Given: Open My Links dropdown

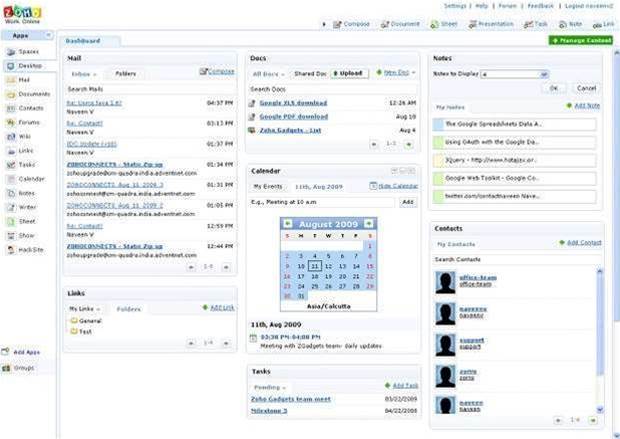Looking at the screenshot, I should coord(85,309).
